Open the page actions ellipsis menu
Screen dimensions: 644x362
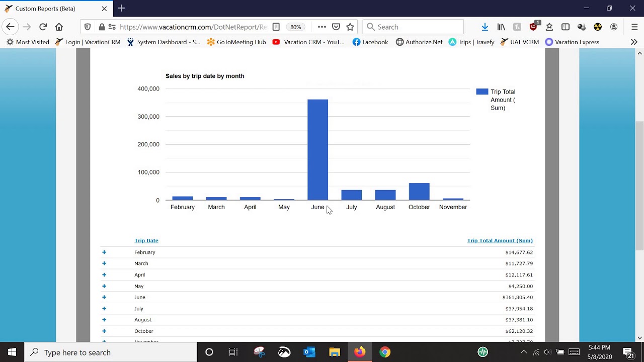click(x=322, y=27)
